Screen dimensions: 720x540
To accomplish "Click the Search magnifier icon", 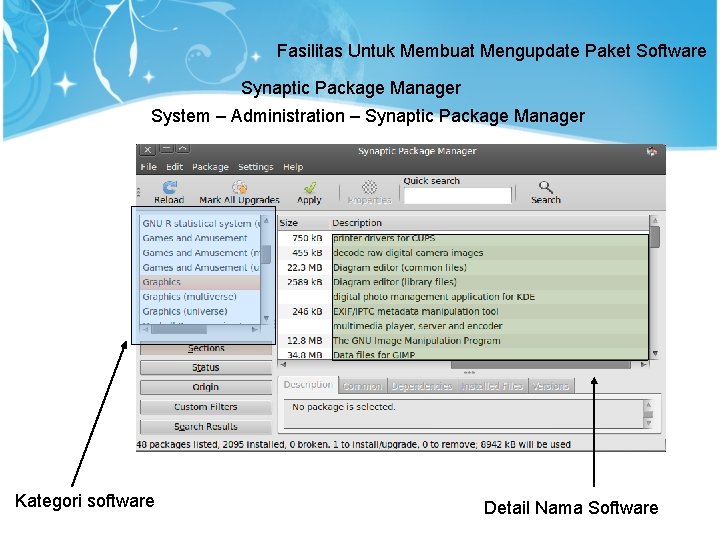I will coord(546,186).
